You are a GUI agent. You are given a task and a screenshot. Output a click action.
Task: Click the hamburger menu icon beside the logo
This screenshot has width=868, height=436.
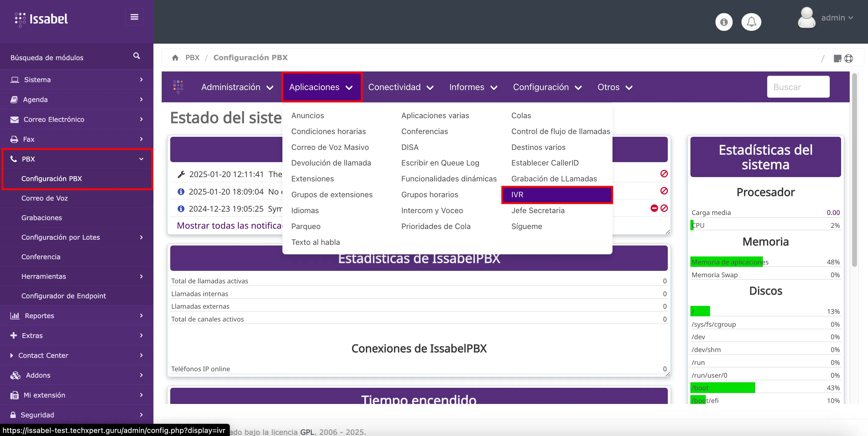(x=134, y=16)
